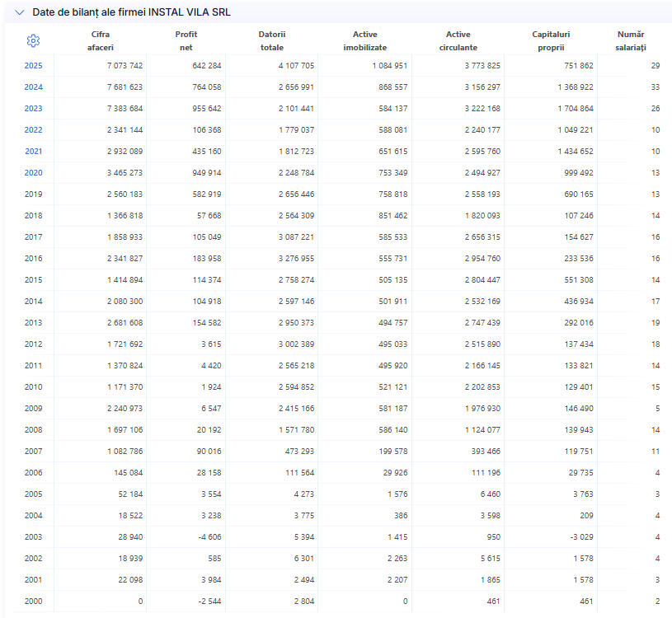Click total debts value 3 002 389
The image size is (672, 618).
tap(296, 344)
